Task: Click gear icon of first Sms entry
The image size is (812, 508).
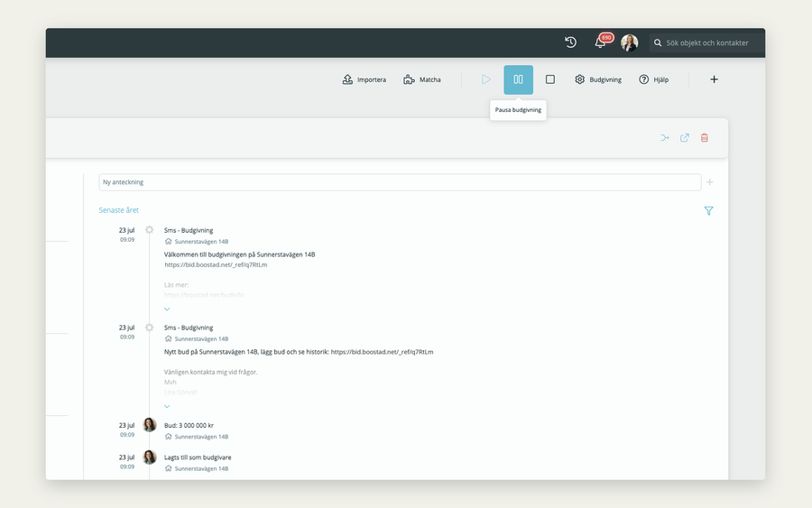Action: (x=149, y=230)
